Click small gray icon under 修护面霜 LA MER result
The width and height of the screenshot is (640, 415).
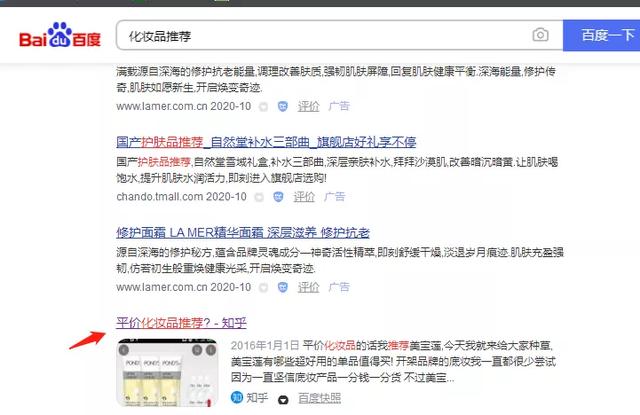tap(264, 288)
